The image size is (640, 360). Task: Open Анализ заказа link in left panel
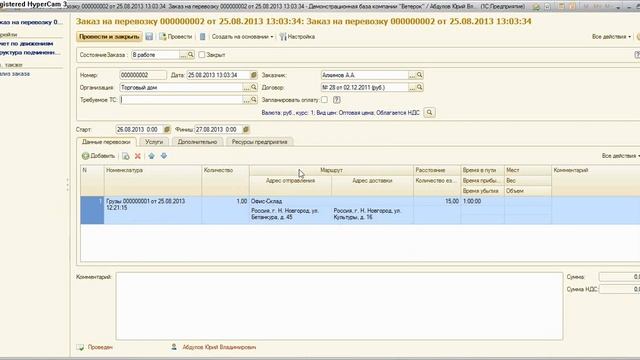pyautogui.click(x=15, y=74)
